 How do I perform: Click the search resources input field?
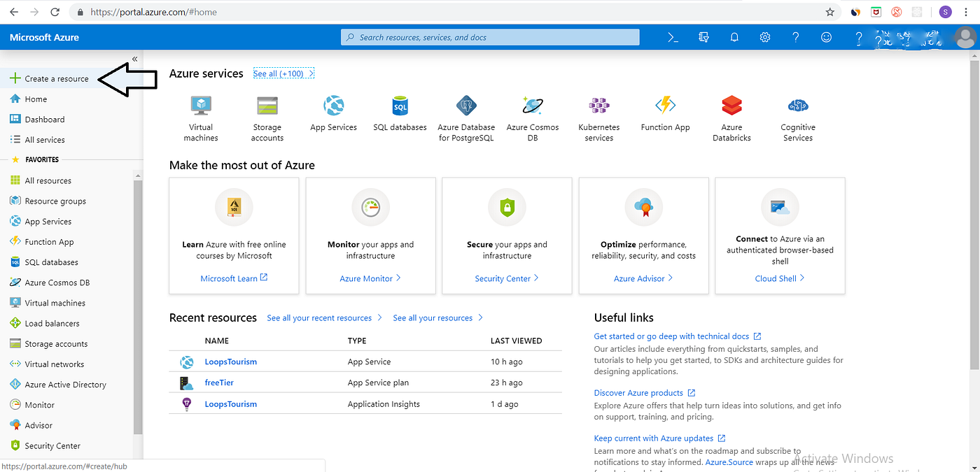click(x=490, y=37)
